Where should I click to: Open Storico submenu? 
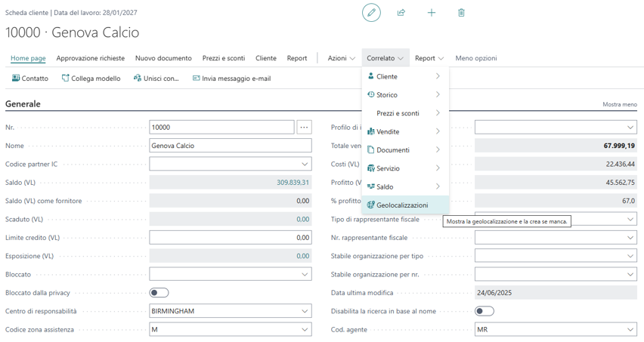pyautogui.click(x=405, y=94)
